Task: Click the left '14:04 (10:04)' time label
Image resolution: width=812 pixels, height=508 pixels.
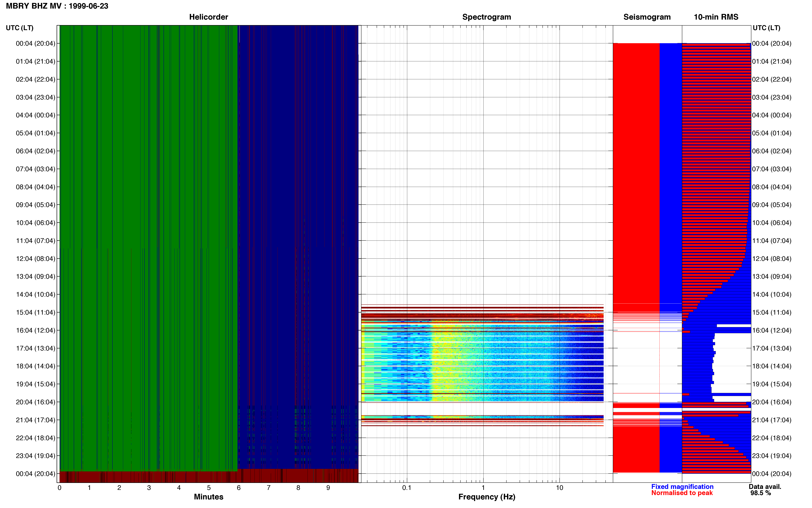Action: tap(36, 294)
